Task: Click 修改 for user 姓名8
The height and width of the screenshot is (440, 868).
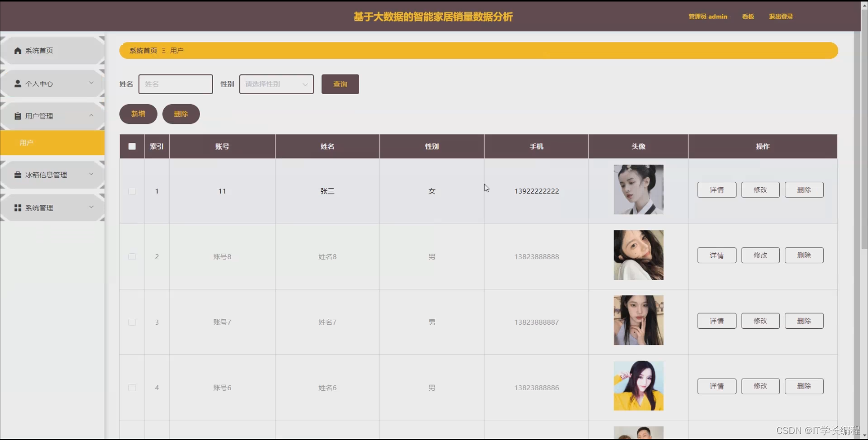Action: (x=760, y=255)
